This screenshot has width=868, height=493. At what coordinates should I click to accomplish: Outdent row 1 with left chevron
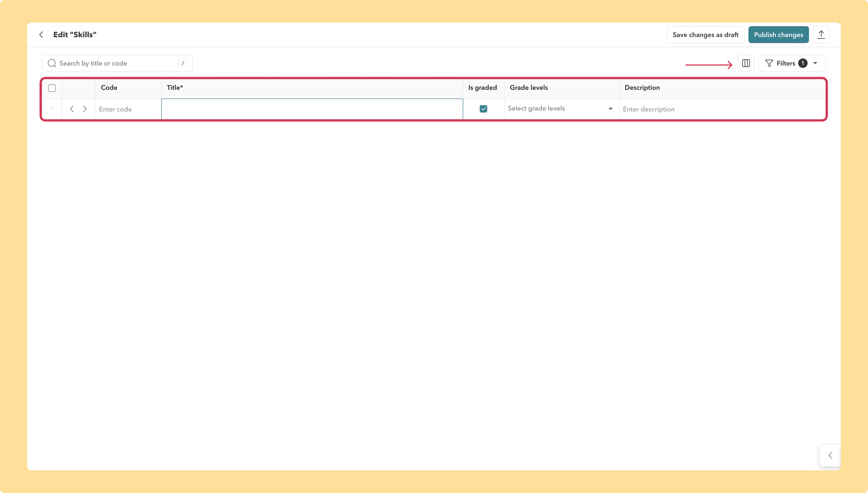[x=72, y=109]
